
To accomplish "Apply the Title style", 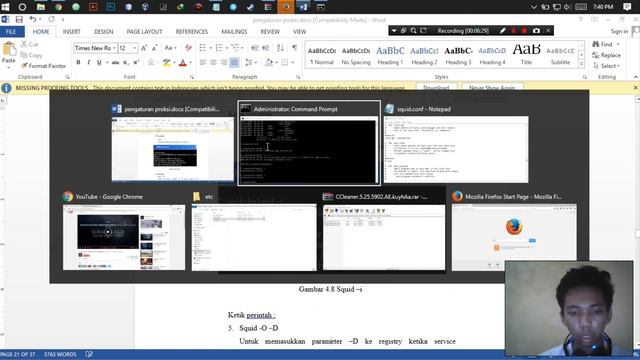I will pyautogui.click(x=526, y=55).
